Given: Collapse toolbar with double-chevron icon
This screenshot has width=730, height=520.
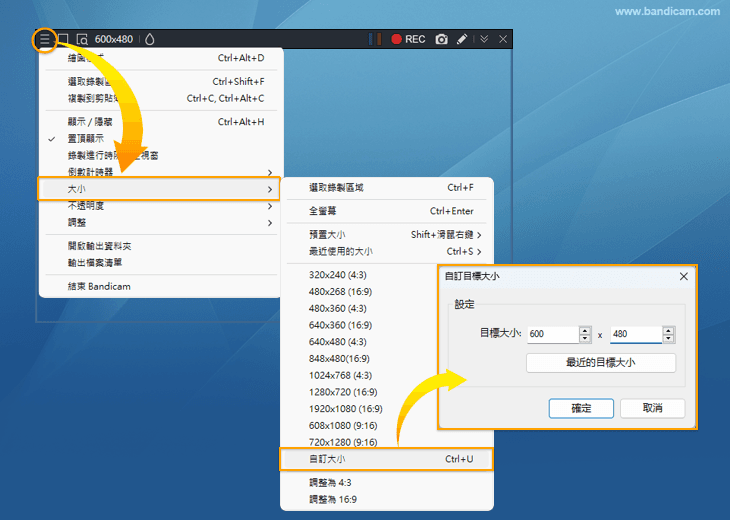Looking at the screenshot, I should click(484, 39).
